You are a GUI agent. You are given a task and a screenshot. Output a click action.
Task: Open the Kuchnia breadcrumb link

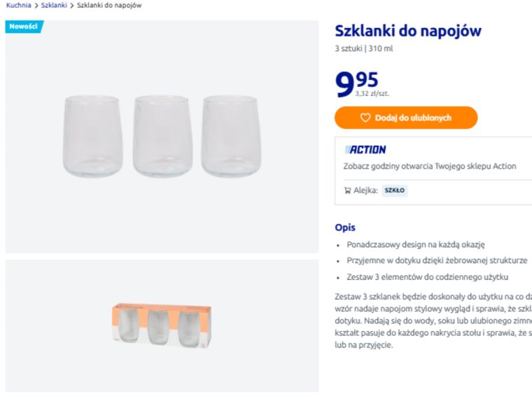tap(18, 6)
